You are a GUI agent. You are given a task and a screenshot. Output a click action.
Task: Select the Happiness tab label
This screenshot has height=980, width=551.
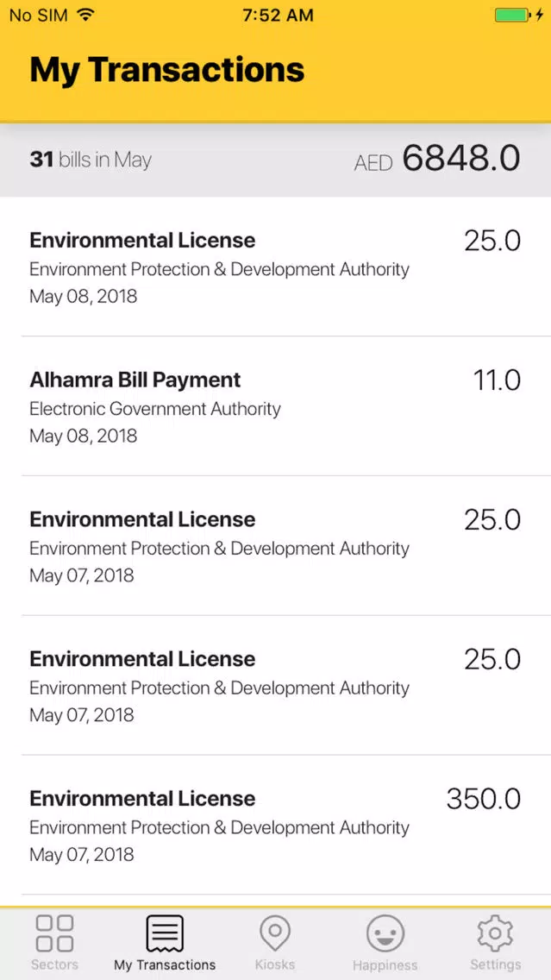pos(385,965)
